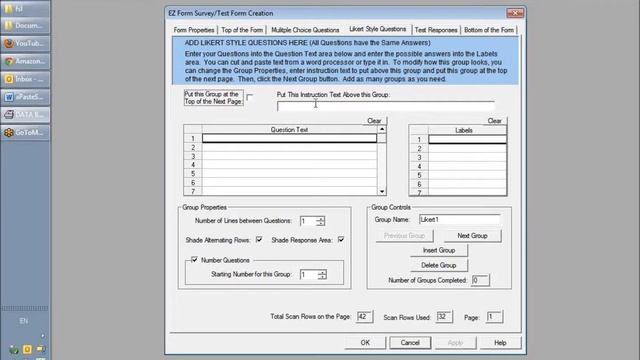Close the EZ Form Survey dialog
Screen dimensions: 640x360
pyautogui.click(x=515, y=13)
